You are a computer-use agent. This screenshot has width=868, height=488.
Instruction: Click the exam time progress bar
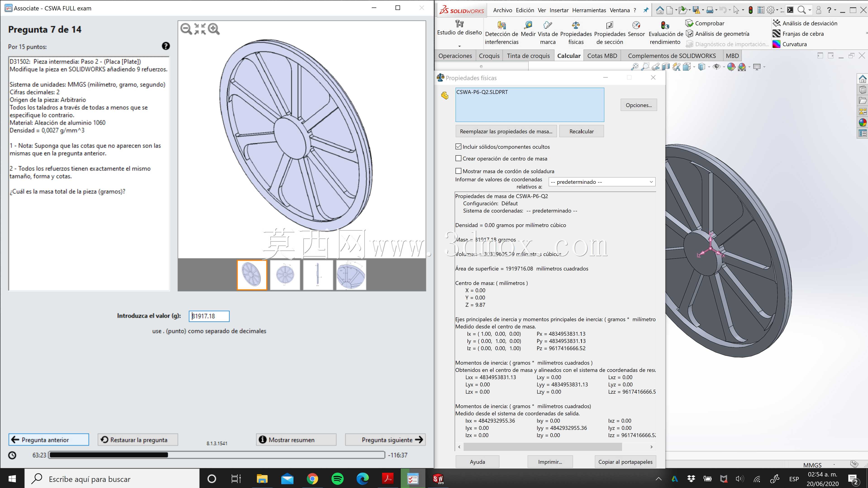point(217,455)
